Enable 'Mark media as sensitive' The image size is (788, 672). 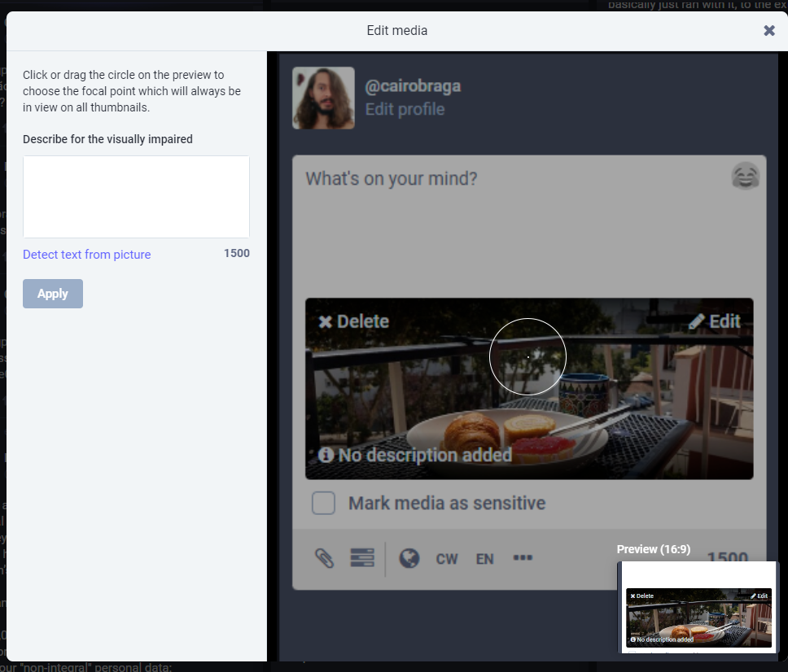coord(323,503)
